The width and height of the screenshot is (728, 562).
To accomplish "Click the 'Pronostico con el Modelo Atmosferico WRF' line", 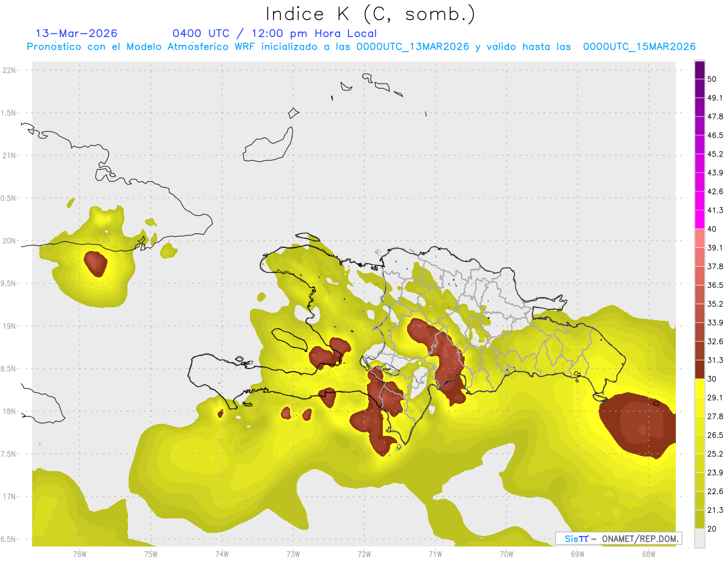I will coord(361,47).
